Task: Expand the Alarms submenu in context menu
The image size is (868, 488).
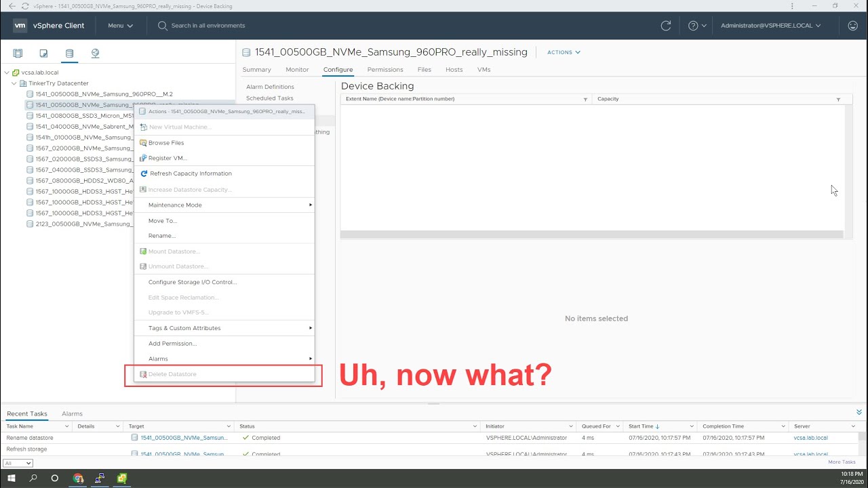Action: pyautogui.click(x=224, y=359)
